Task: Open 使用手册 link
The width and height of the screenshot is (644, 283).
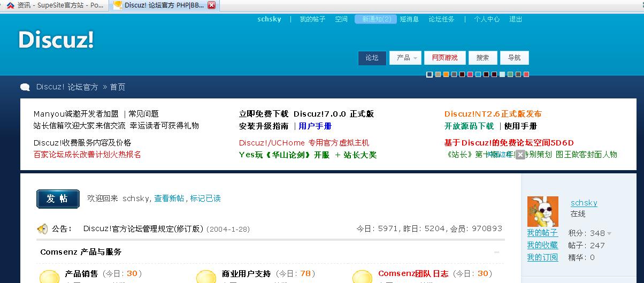Action: coord(520,126)
